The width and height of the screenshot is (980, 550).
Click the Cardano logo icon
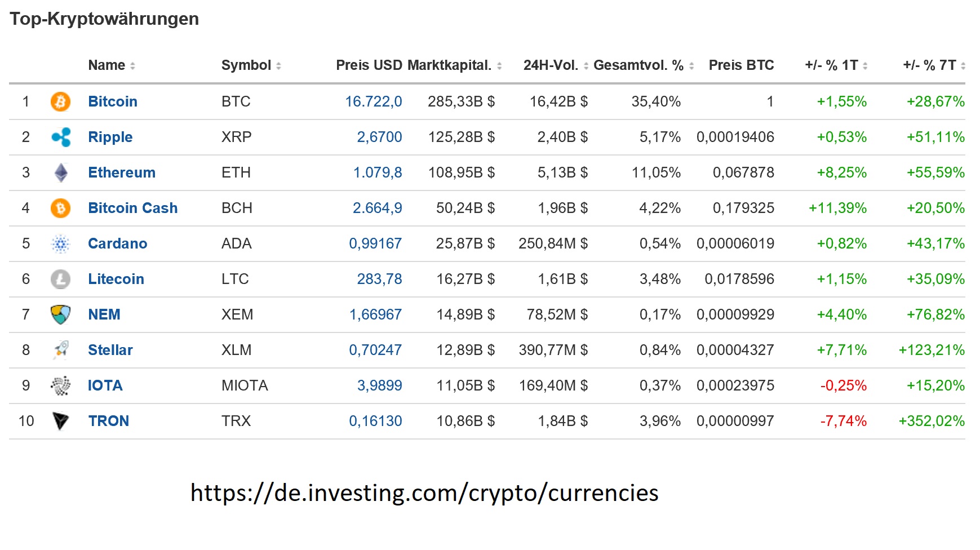tap(60, 243)
